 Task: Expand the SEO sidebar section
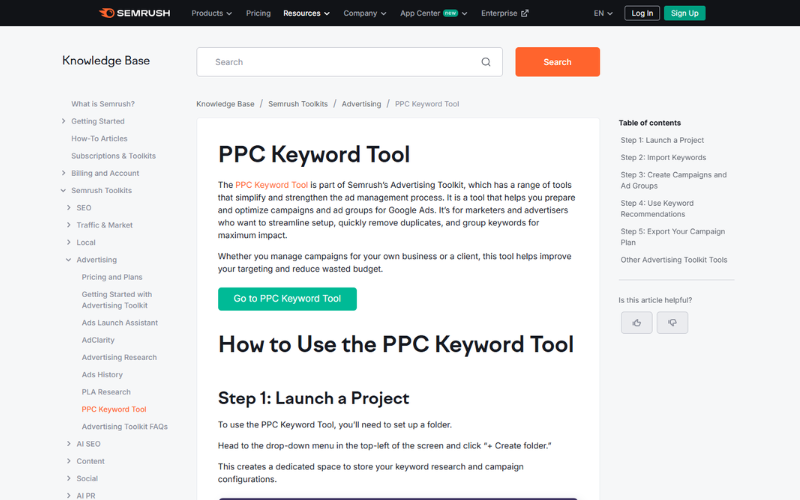click(68, 208)
